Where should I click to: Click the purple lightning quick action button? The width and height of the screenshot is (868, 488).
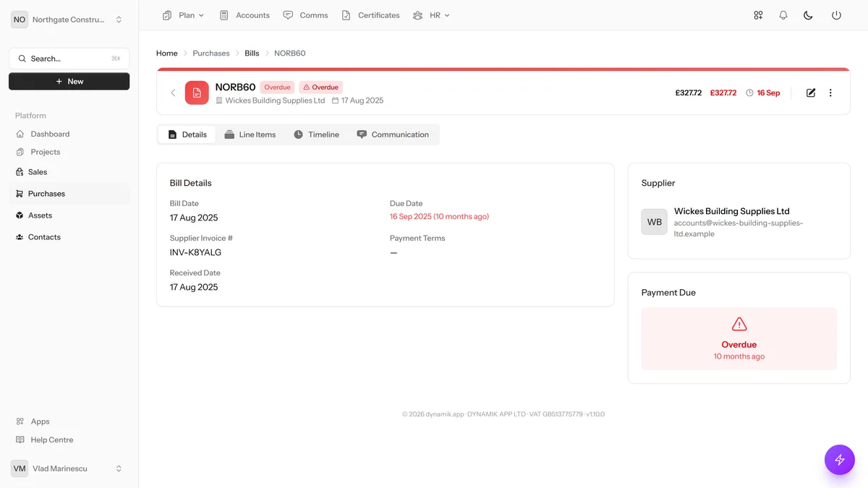(840, 460)
